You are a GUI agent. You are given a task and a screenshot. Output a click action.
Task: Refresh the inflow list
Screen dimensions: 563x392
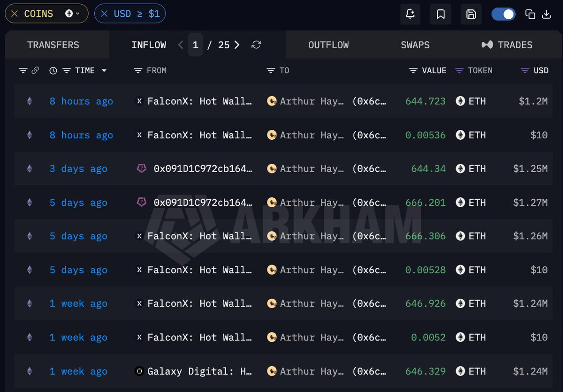pos(256,45)
